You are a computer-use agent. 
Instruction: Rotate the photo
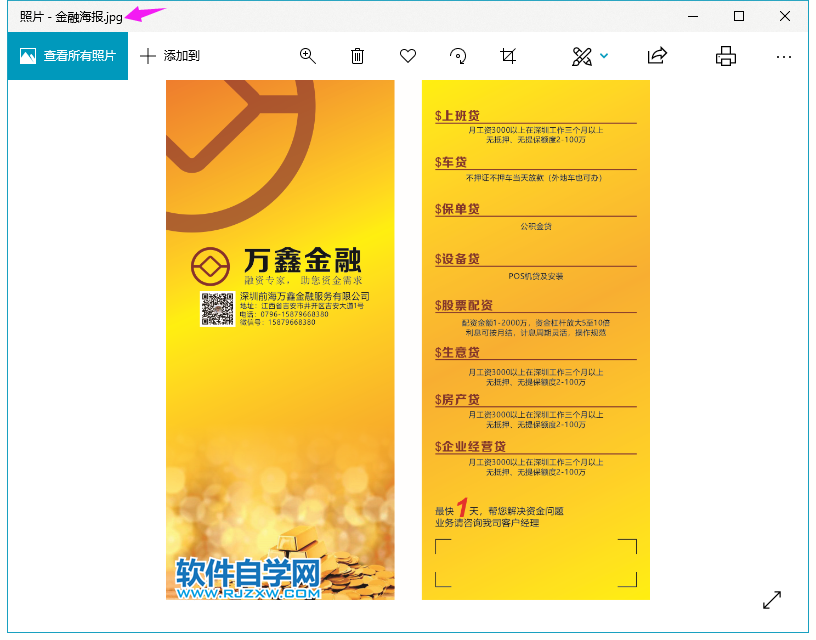pos(458,56)
